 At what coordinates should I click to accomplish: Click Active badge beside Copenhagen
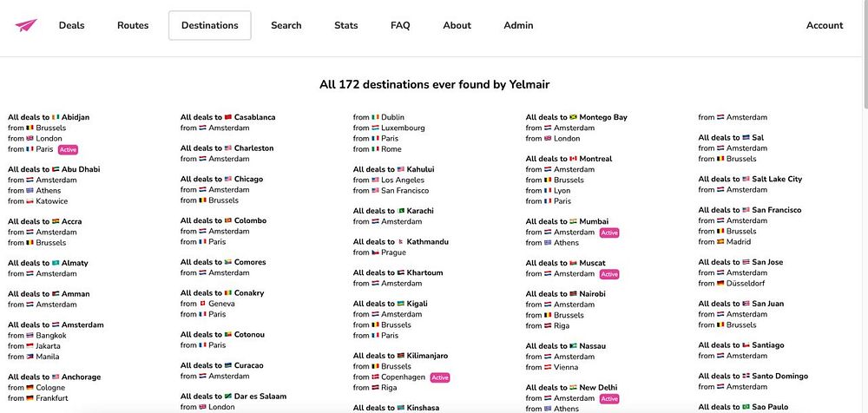tap(440, 377)
